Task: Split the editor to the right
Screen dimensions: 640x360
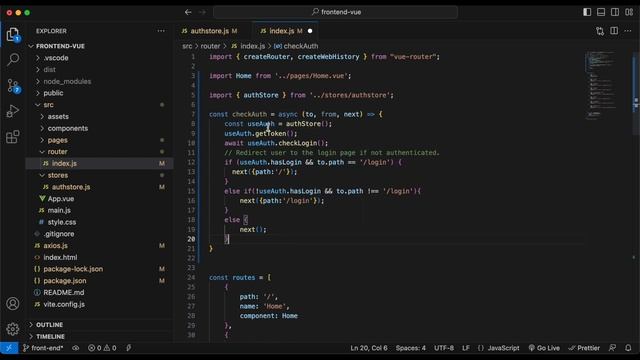Action: click(x=614, y=31)
